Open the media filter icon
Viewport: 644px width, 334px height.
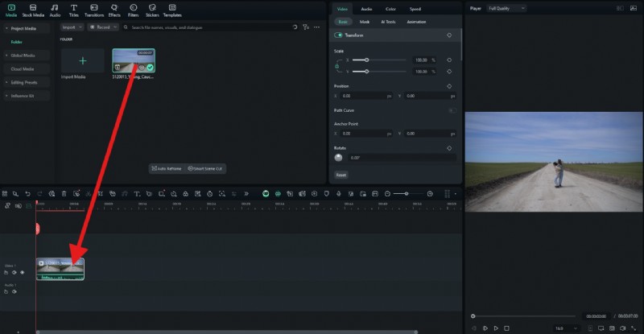tap(306, 27)
